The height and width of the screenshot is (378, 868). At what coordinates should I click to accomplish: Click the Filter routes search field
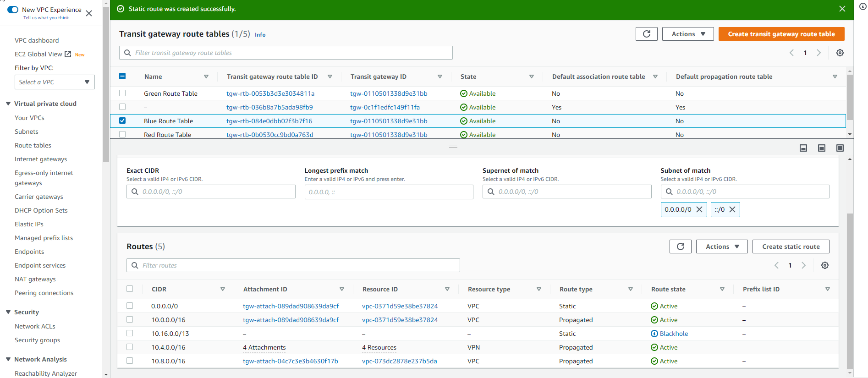[x=293, y=265]
